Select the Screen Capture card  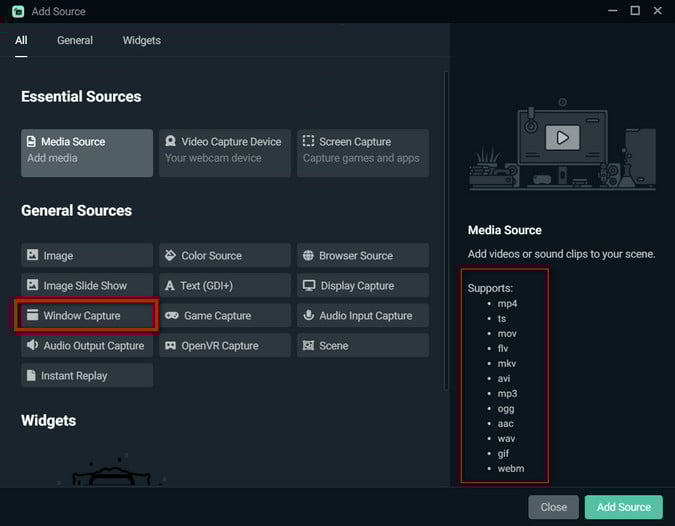[363, 153]
